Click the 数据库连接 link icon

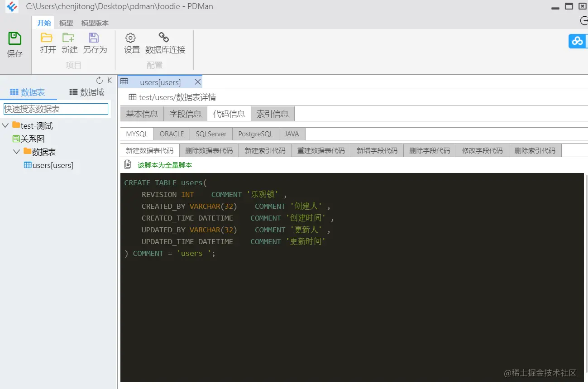[164, 37]
